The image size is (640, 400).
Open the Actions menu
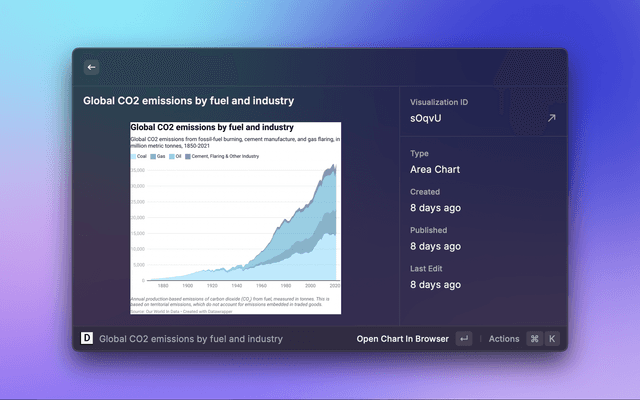pyautogui.click(x=504, y=339)
